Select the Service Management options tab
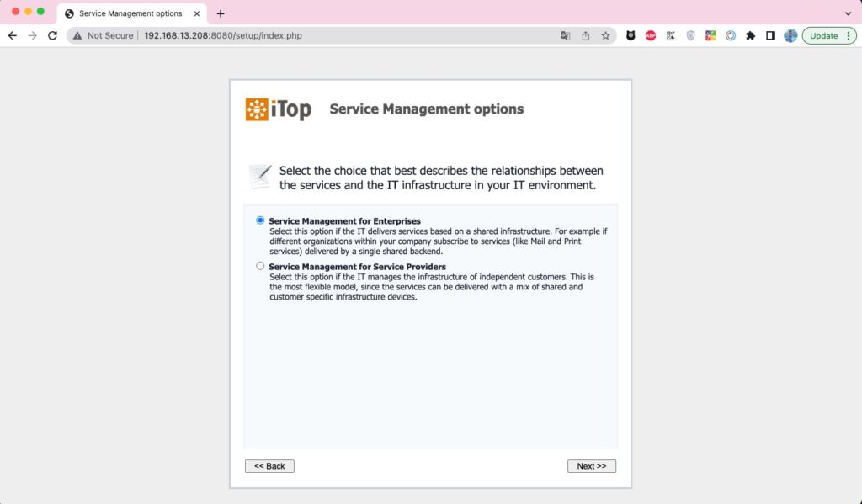862x504 pixels. (x=132, y=13)
